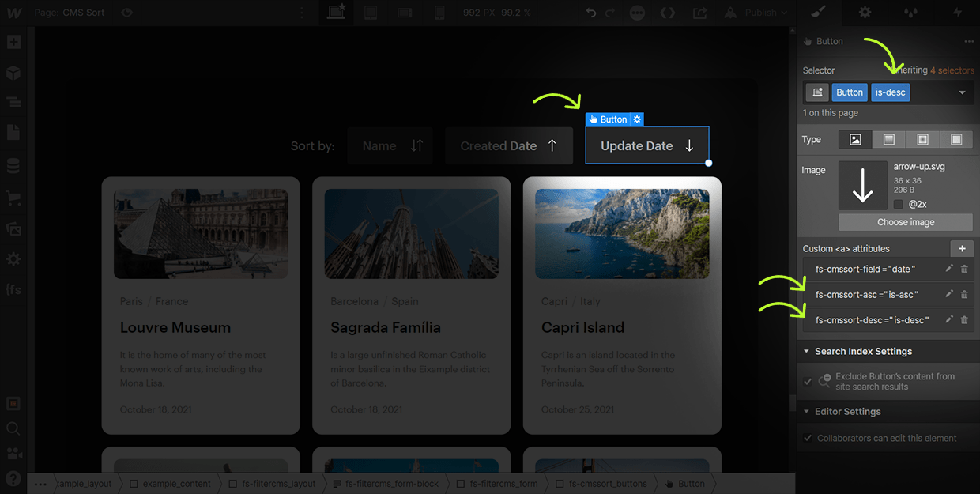Select fs-cmssort_buttons in breadcrumb
The width and height of the screenshot is (980, 494).
click(x=601, y=484)
